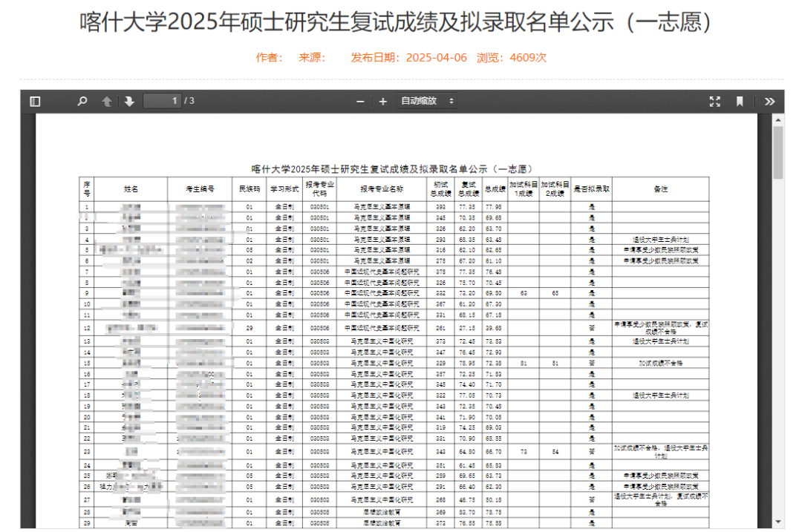Click the 报考专业名称 column header
Viewport: 802px width, 532px height.
click(x=382, y=189)
